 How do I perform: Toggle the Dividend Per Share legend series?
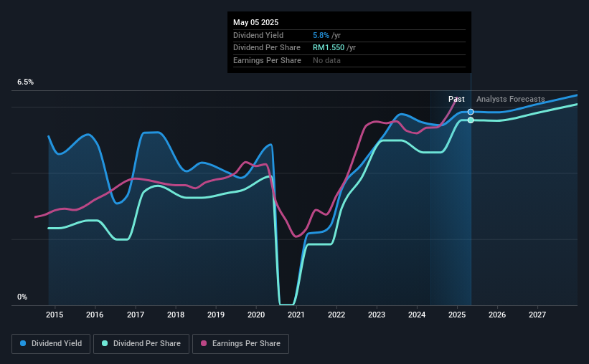point(141,344)
